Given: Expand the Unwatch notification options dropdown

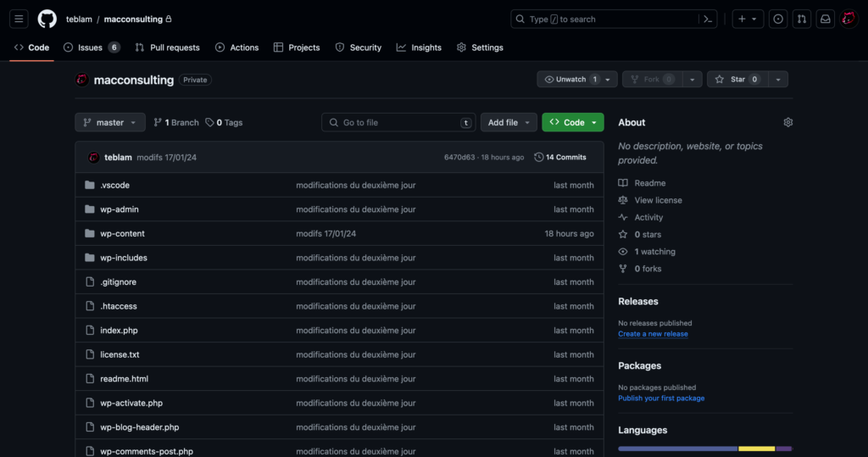Looking at the screenshot, I should point(608,79).
